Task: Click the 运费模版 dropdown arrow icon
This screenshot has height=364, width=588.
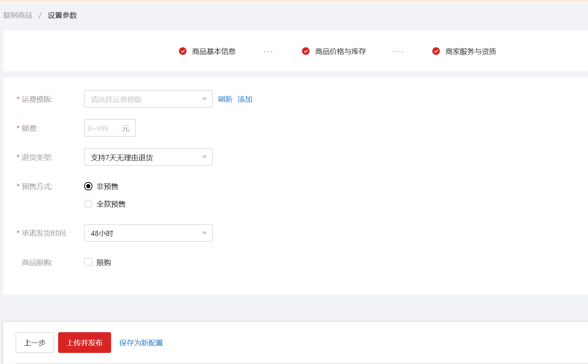Action: (x=205, y=99)
